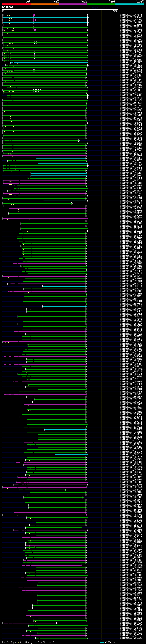Select hit label UniRef100_Q8LGR6
The width and height of the screenshot is (146, 644).
[x=131, y=80]
